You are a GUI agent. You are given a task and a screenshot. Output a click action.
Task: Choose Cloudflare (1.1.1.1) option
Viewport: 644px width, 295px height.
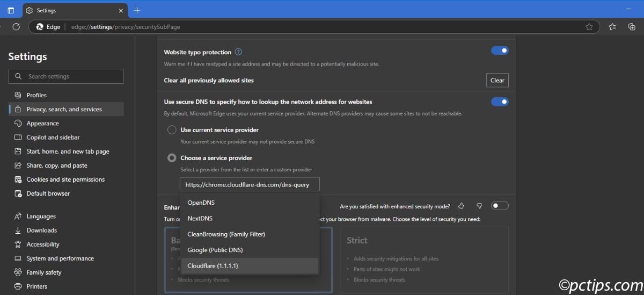[x=250, y=265]
